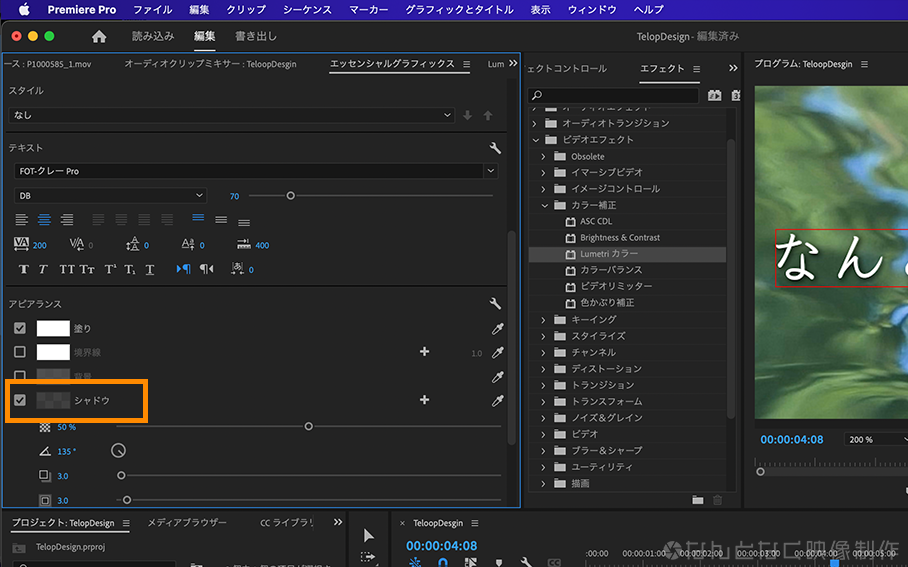Enable underline text button

149,269
